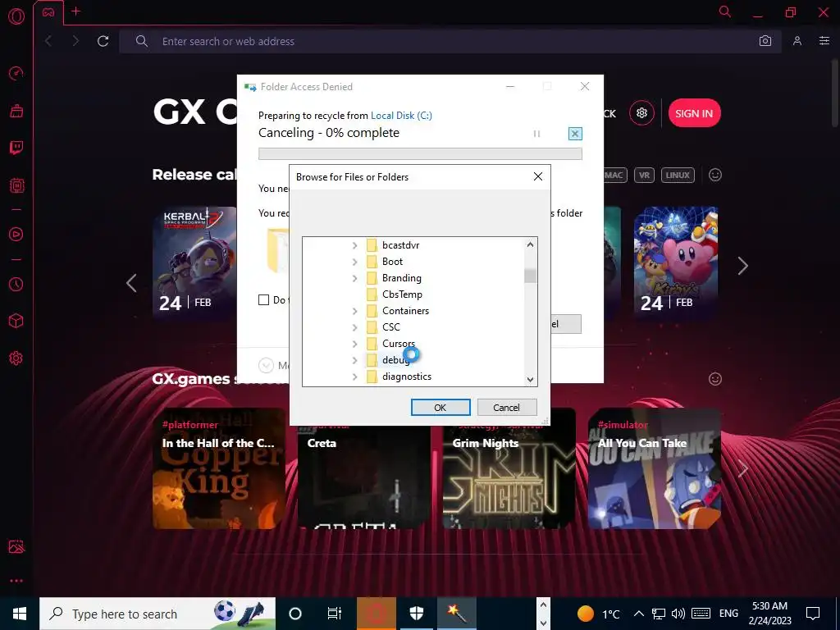Screen dimensions: 840x630
Task: Filter release calendar by VR
Action: pos(644,176)
